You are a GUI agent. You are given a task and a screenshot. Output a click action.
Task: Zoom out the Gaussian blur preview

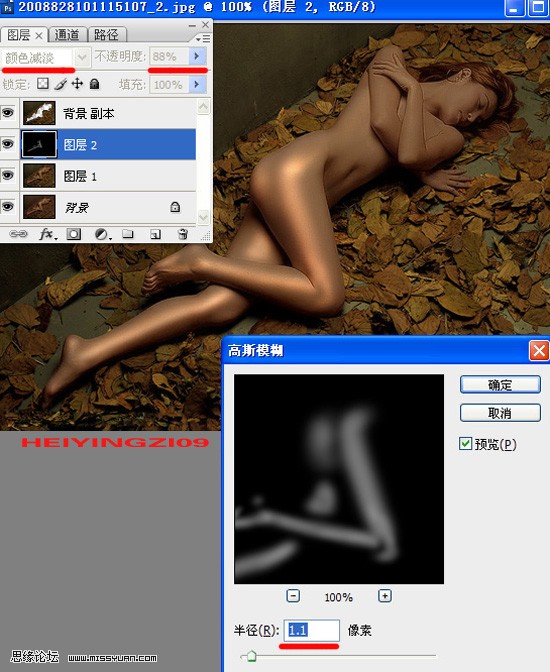293,596
